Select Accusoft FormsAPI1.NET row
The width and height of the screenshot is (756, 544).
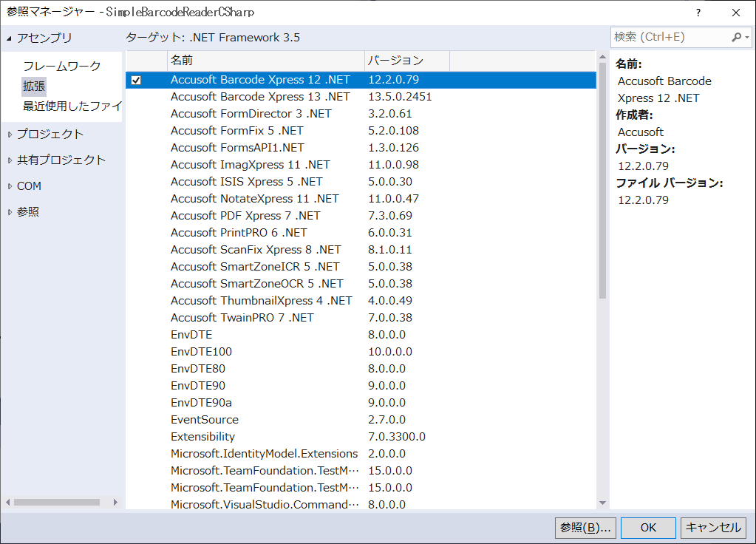coord(361,148)
